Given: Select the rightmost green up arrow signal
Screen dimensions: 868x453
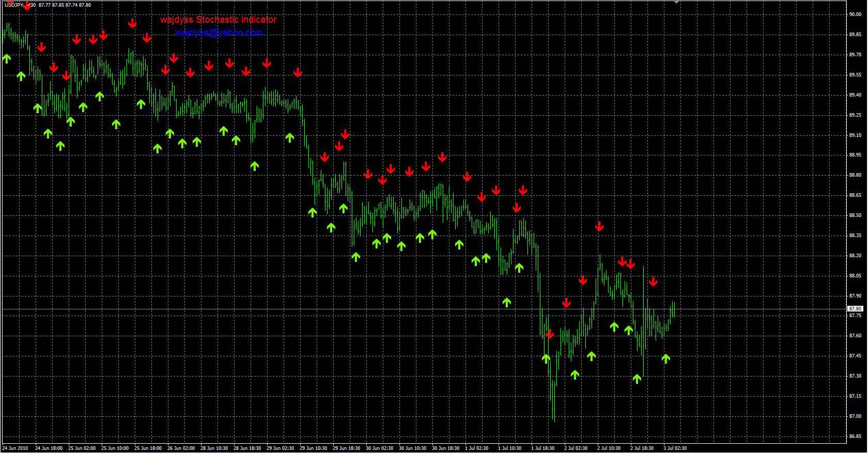Looking at the screenshot, I should point(665,358).
